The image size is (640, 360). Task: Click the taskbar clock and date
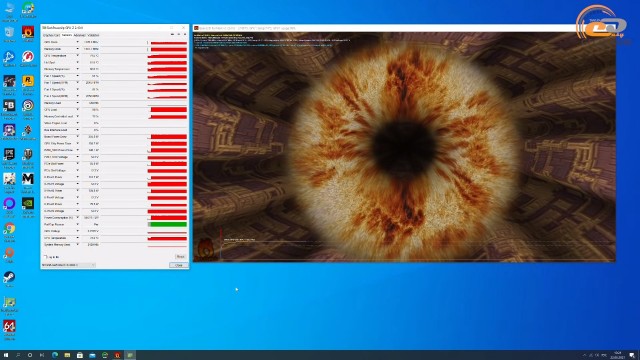(618, 355)
